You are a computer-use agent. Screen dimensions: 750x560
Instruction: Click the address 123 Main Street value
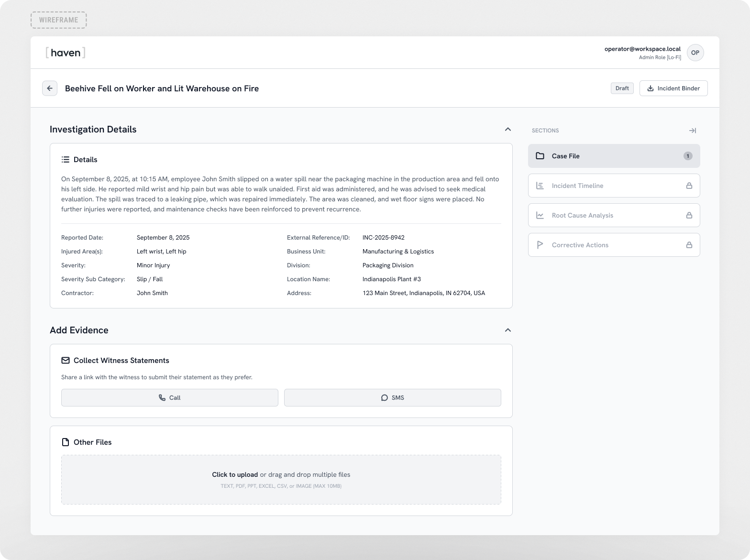(424, 293)
